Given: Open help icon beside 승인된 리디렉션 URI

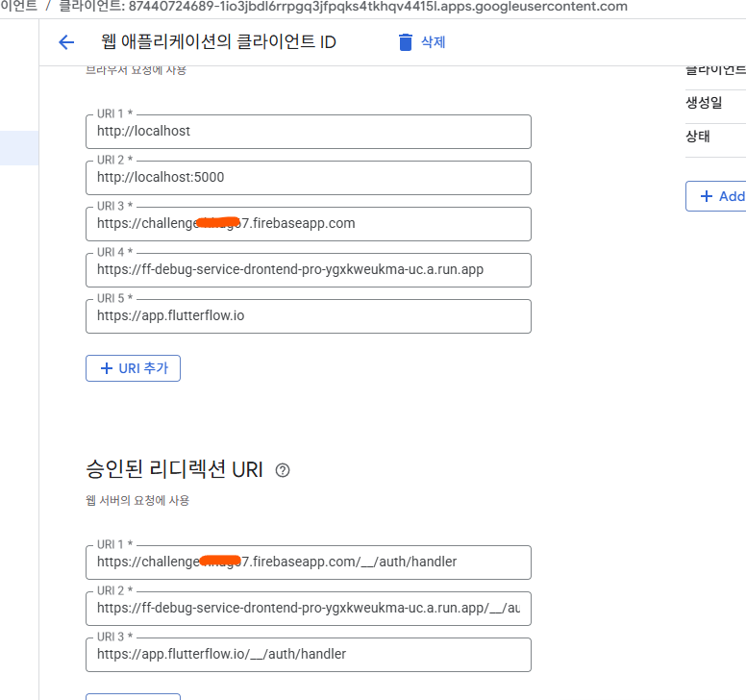Looking at the screenshot, I should click(283, 470).
